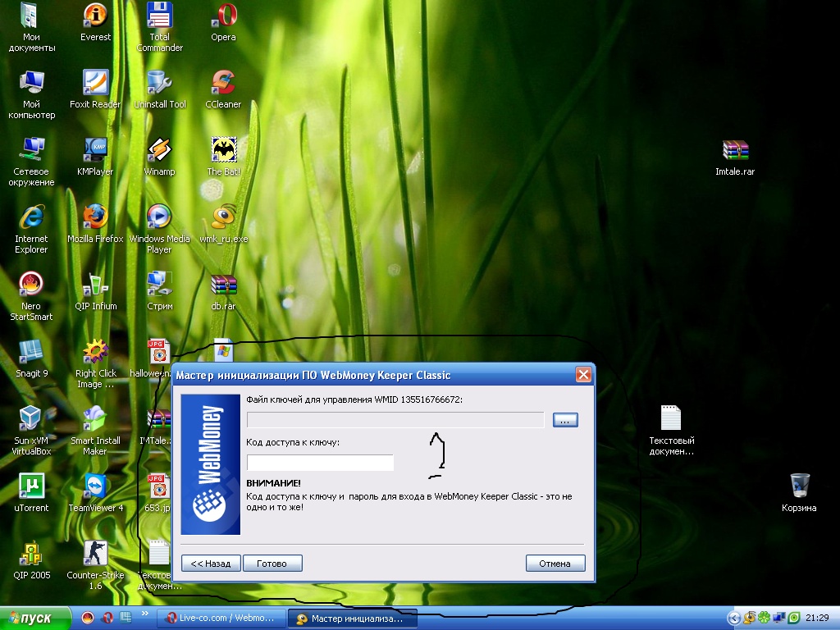Select the CCleaner desktop icon
Screen dimensions: 840x630
223,83
